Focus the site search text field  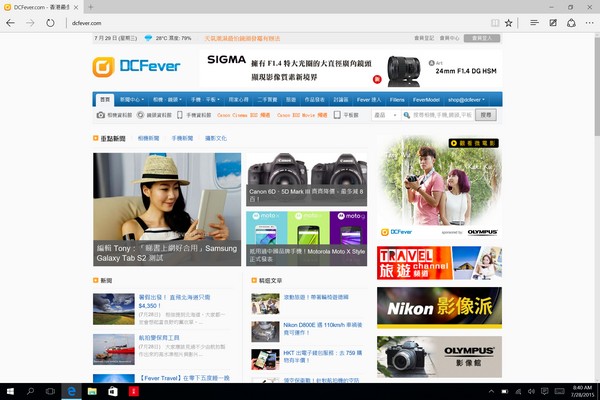pos(442,115)
